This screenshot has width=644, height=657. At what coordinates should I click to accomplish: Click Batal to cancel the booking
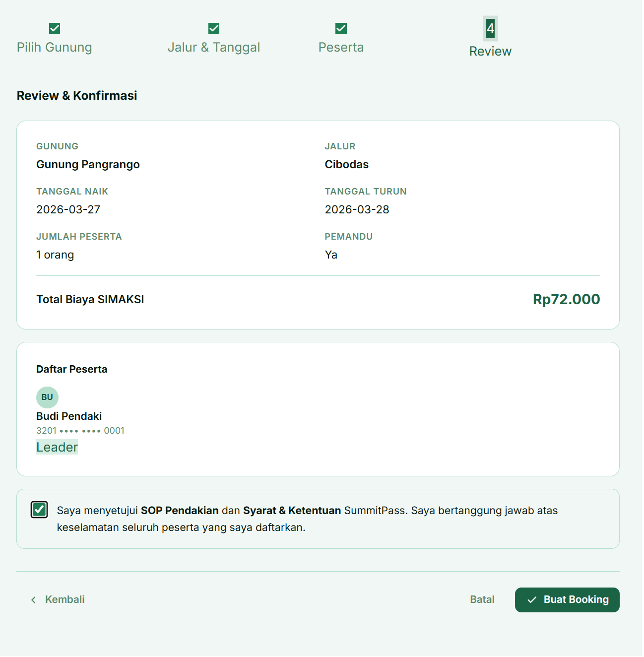point(482,599)
